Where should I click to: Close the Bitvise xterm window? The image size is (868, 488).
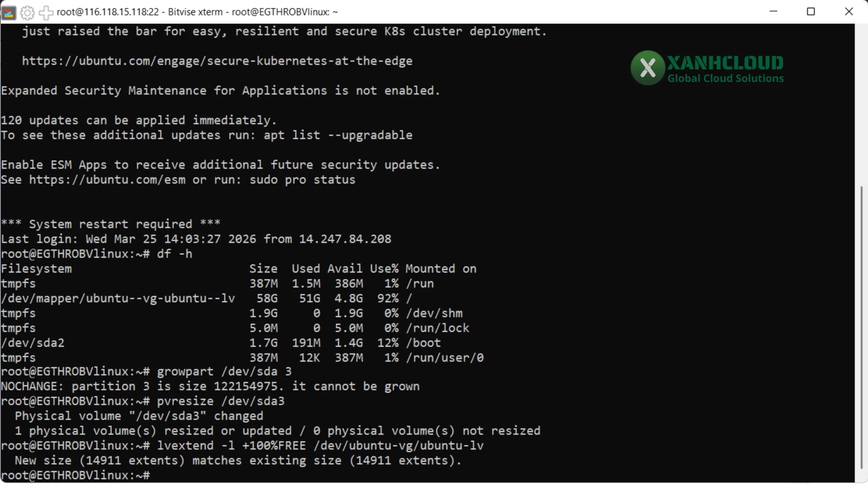pos(849,12)
